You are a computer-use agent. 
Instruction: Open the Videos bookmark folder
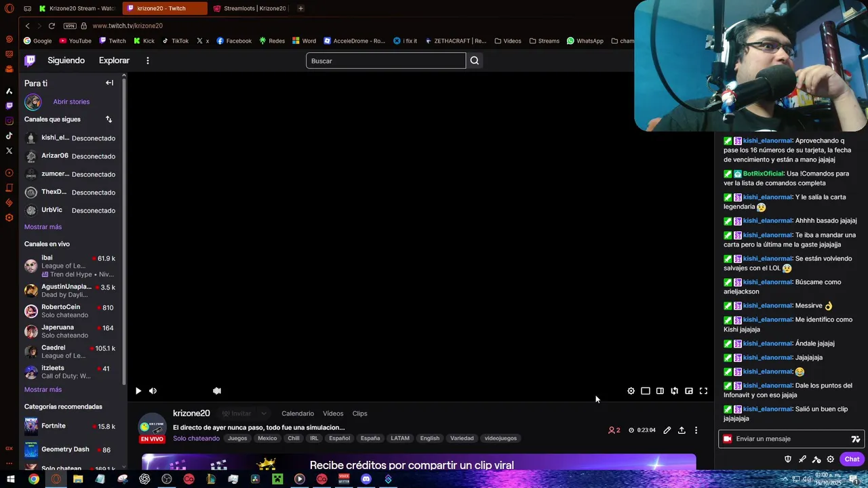click(x=508, y=41)
